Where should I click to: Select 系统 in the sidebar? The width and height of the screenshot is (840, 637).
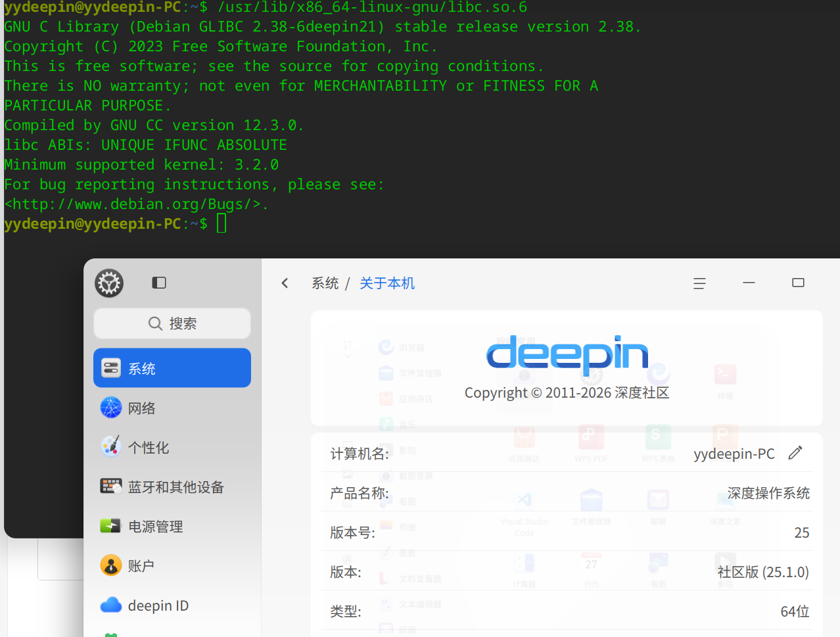tap(172, 368)
